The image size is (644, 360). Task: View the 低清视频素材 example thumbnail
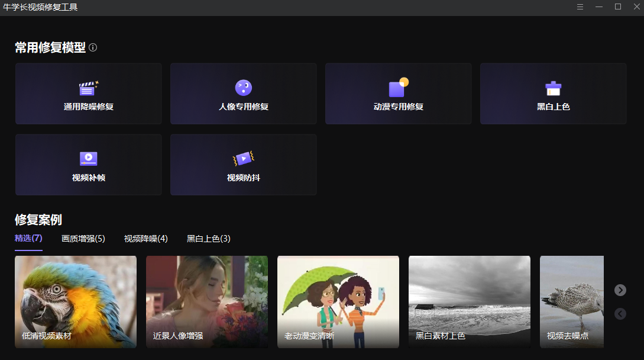[x=75, y=302]
